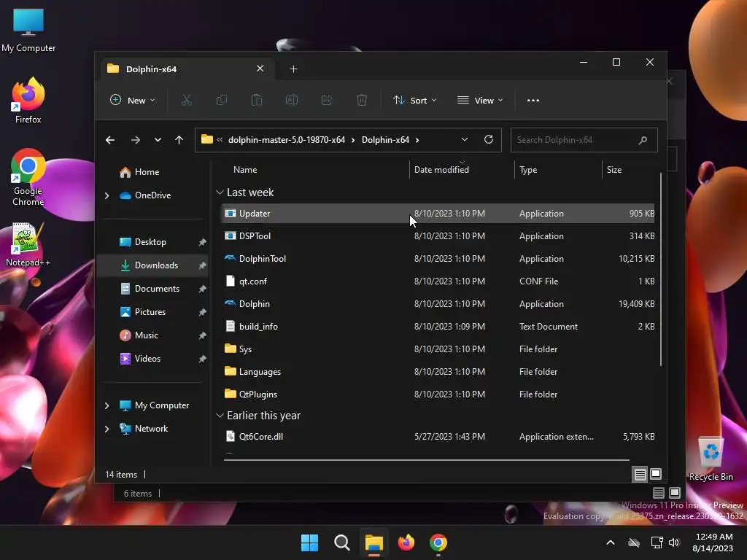Select the My Computer desktop icon
Viewport: 747px width, 560px height.
pos(28,30)
